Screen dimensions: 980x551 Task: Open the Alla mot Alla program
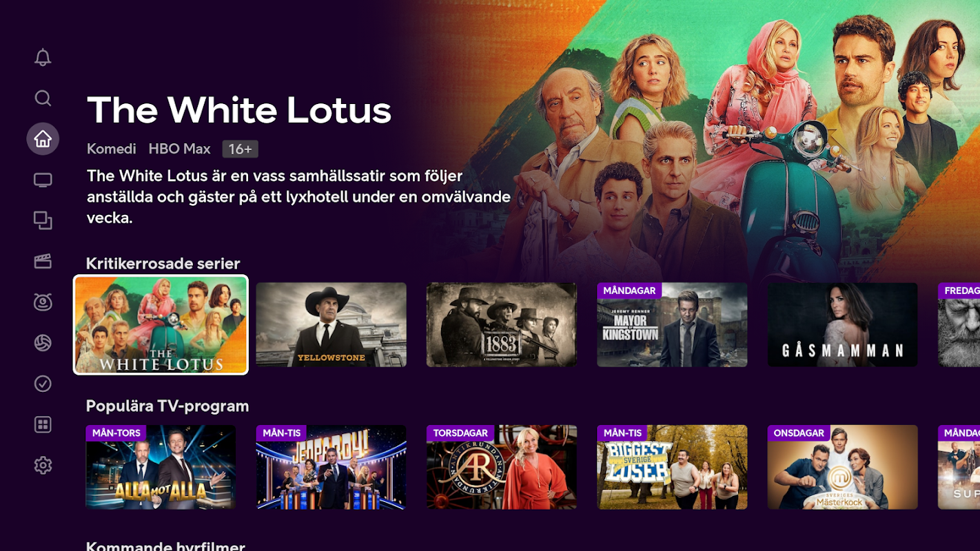tap(161, 467)
